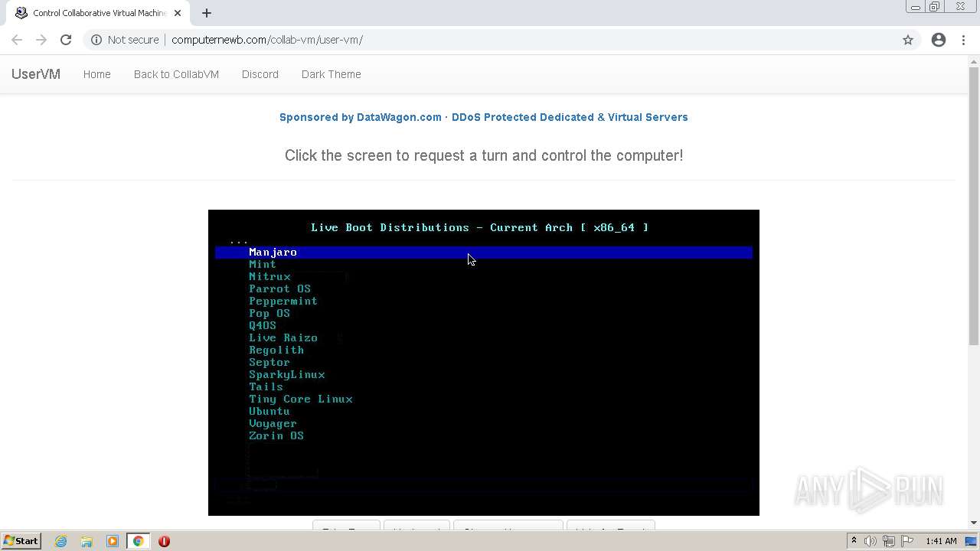Select Q4OS entry
Screen dimensions: 980x551
pyautogui.click(x=263, y=325)
